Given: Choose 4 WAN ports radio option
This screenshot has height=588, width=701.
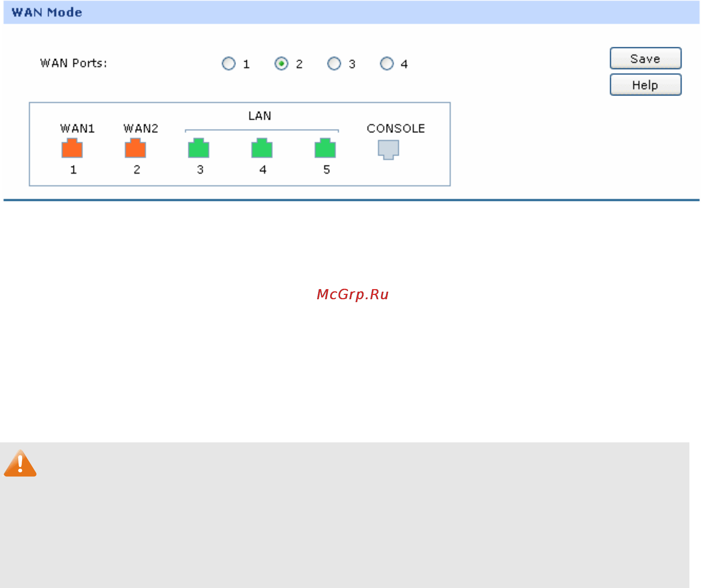Looking at the screenshot, I should [387, 64].
